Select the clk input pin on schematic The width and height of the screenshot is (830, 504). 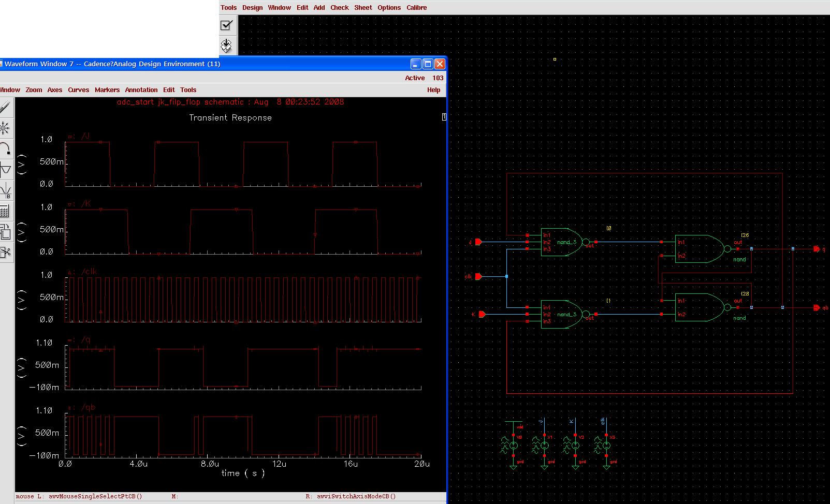478,277
